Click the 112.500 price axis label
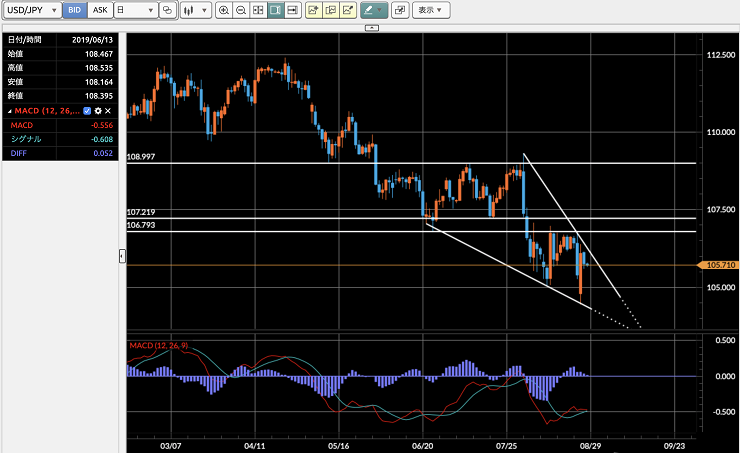Image resolution: width=740 pixels, height=453 pixels. pyautogui.click(x=721, y=55)
